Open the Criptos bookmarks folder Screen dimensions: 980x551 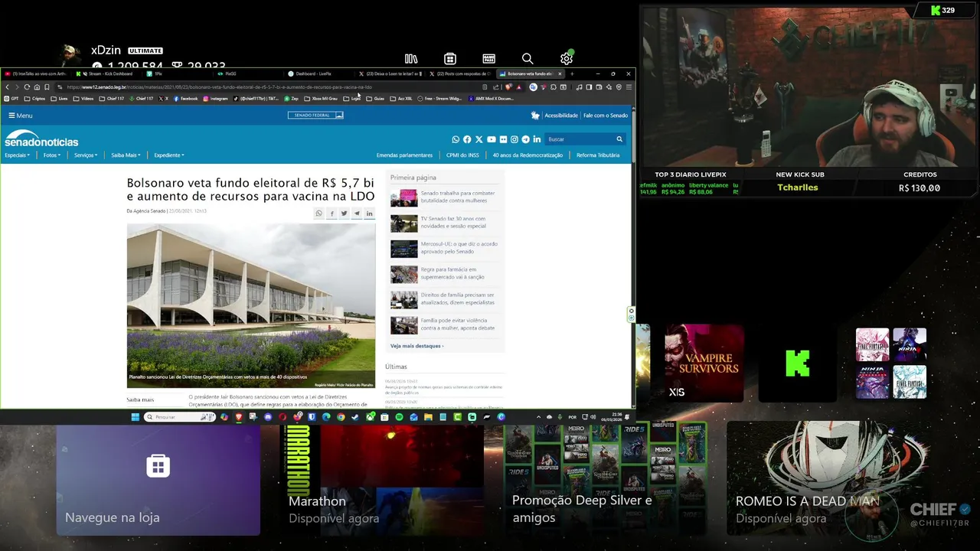34,99
